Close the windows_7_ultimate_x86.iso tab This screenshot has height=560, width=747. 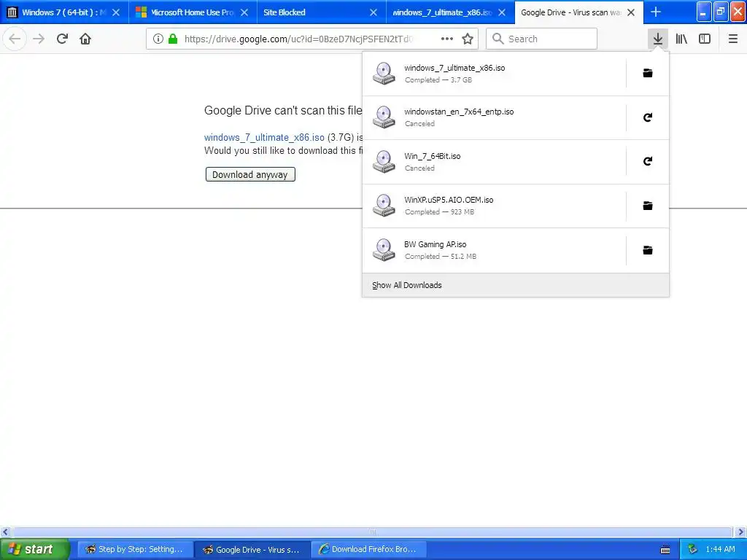tap(502, 12)
